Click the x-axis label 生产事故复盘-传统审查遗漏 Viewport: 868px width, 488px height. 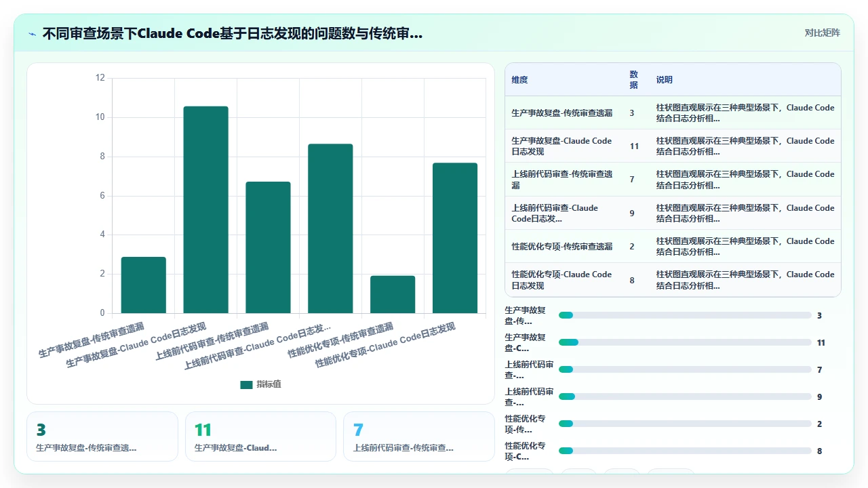pos(92,340)
